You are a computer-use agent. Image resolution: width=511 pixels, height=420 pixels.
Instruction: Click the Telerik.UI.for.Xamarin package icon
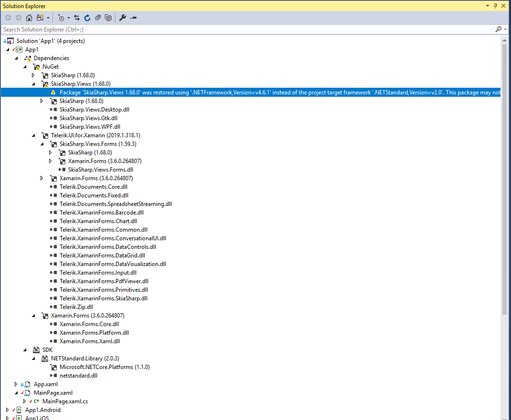[45, 135]
